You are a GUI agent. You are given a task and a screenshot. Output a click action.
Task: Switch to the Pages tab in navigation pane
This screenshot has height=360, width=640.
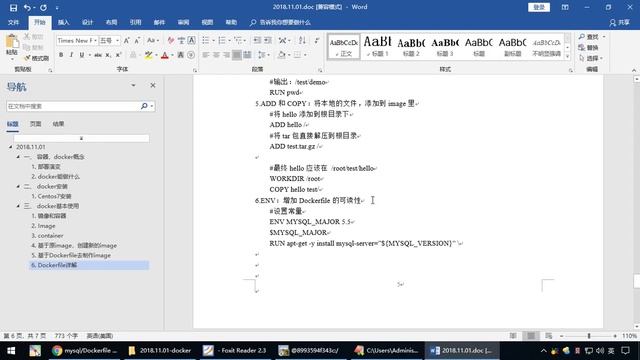[36, 124]
